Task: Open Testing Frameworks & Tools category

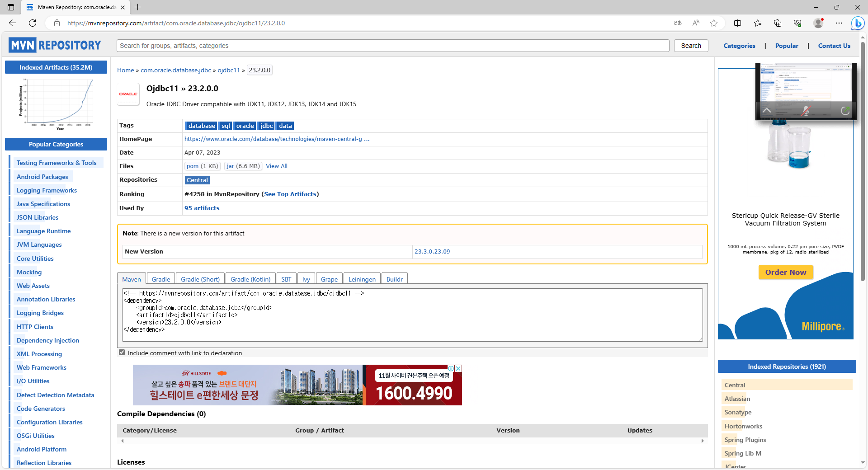Action: tap(57, 163)
